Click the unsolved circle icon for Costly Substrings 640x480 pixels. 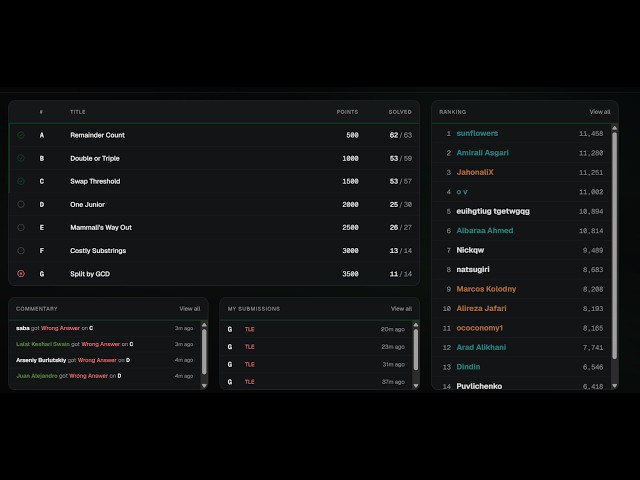pos(21,251)
